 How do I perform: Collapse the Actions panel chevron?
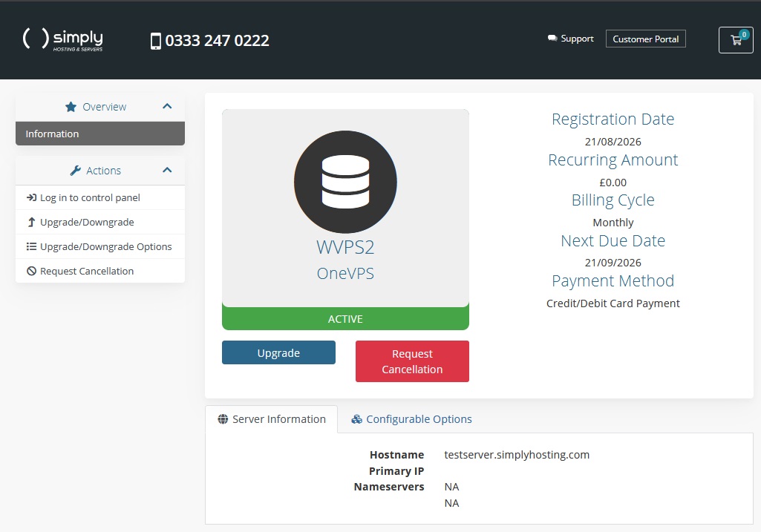pos(167,170)
